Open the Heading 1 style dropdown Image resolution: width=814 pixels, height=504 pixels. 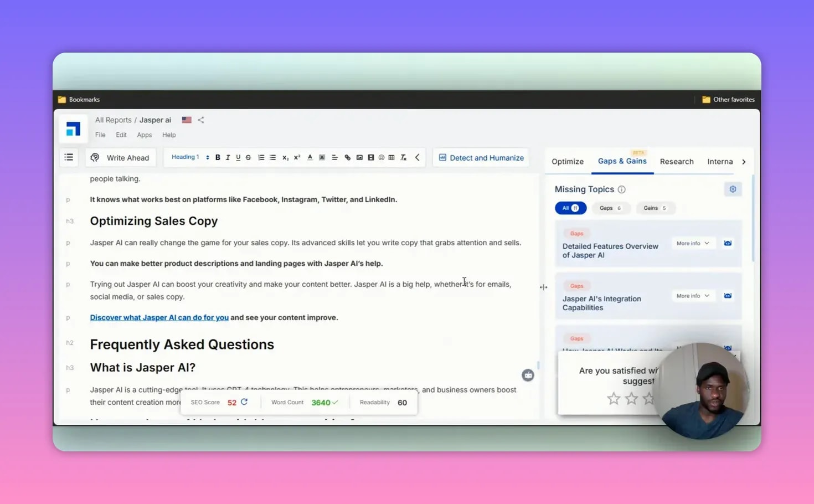pos(190,157)
